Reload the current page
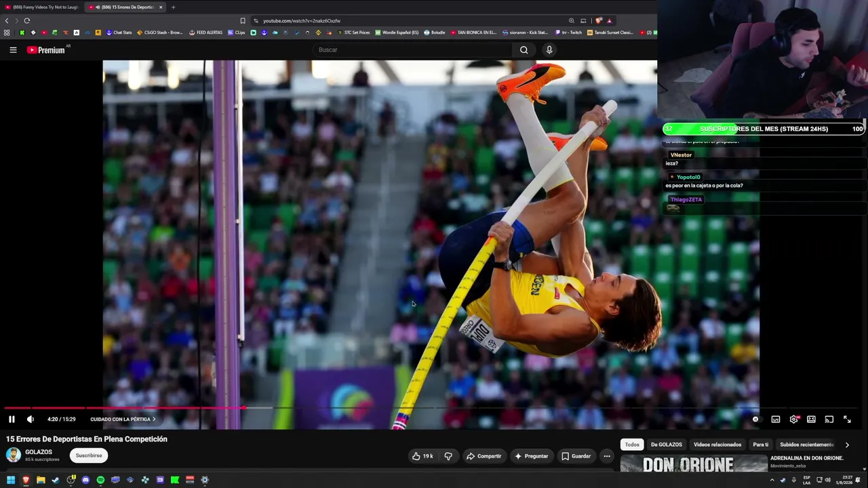The width and height of the screenshot is (868, 488). [27, 20]
